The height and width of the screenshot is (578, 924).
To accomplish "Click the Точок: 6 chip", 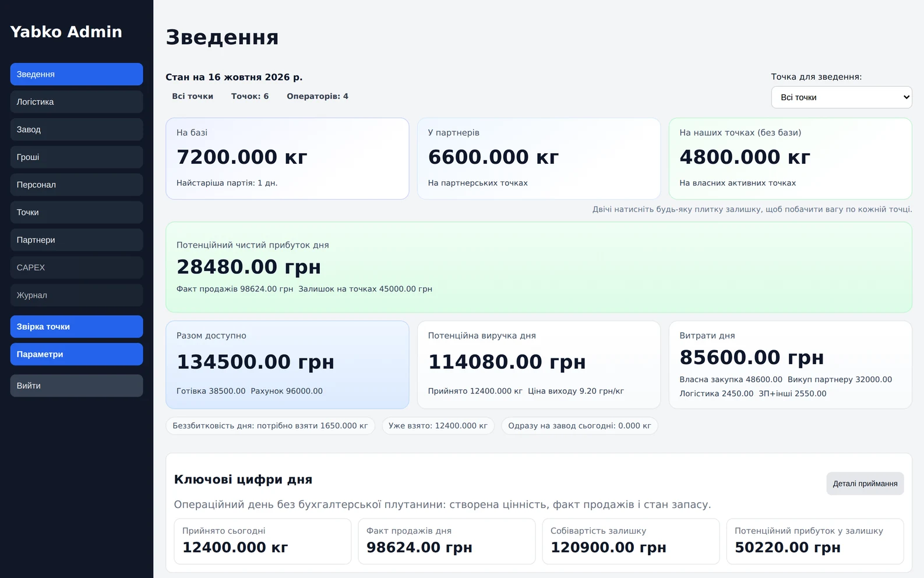I will pyautogui.click(x=250, y=96).
